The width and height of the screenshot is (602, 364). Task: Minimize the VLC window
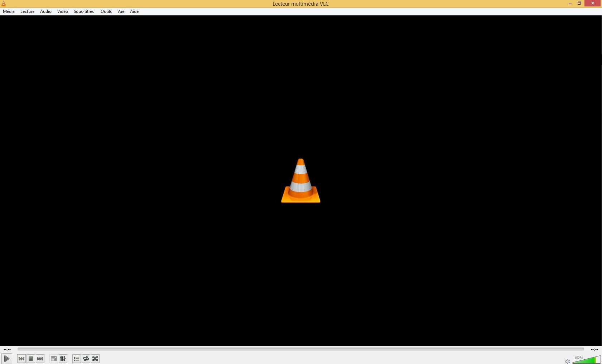point(570,4)
